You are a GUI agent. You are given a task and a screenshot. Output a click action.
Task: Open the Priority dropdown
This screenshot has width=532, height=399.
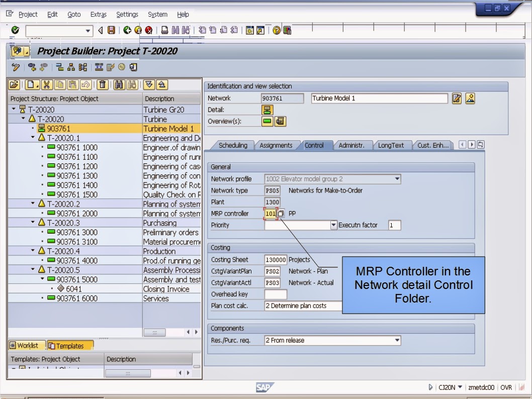(x=333, y=225)
